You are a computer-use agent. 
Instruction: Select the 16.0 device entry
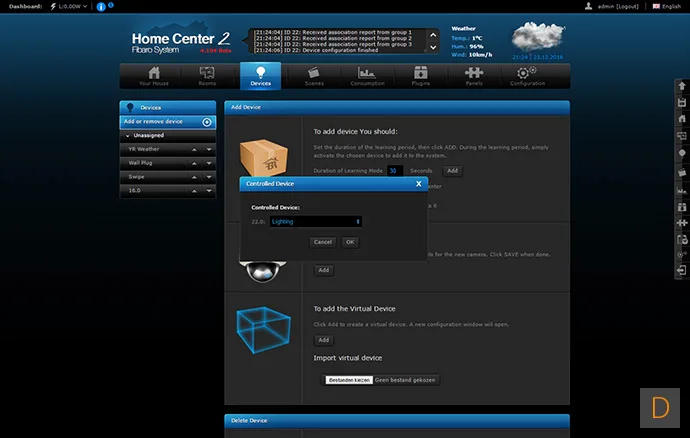(134, 191)
